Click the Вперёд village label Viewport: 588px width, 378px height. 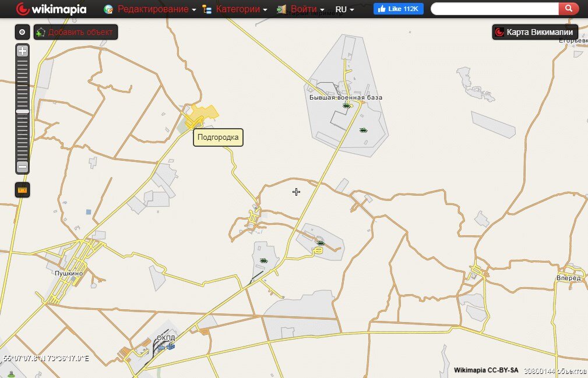(569, 278)
